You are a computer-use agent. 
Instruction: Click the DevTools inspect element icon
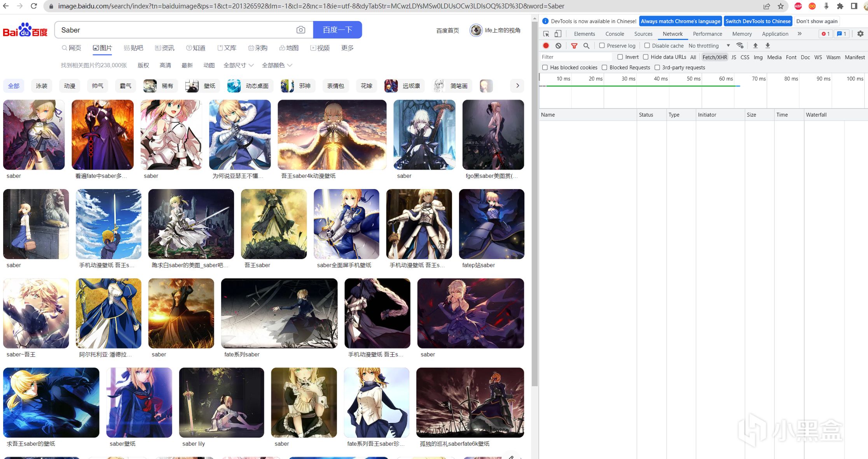tap(546, 34)
